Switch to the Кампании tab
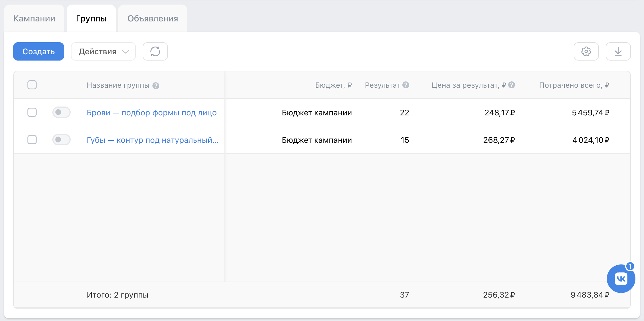The image size is (644, 321). tap(34, 19)
